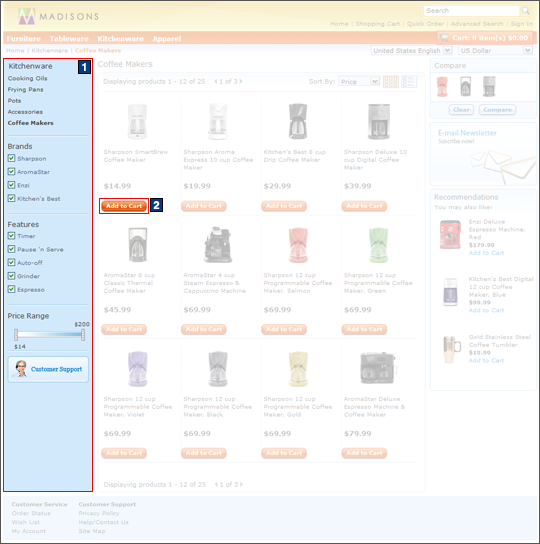Open Sharpson SmartBrew Coffee Maker image
Viewport: 540px width, 544px height.
137,121
